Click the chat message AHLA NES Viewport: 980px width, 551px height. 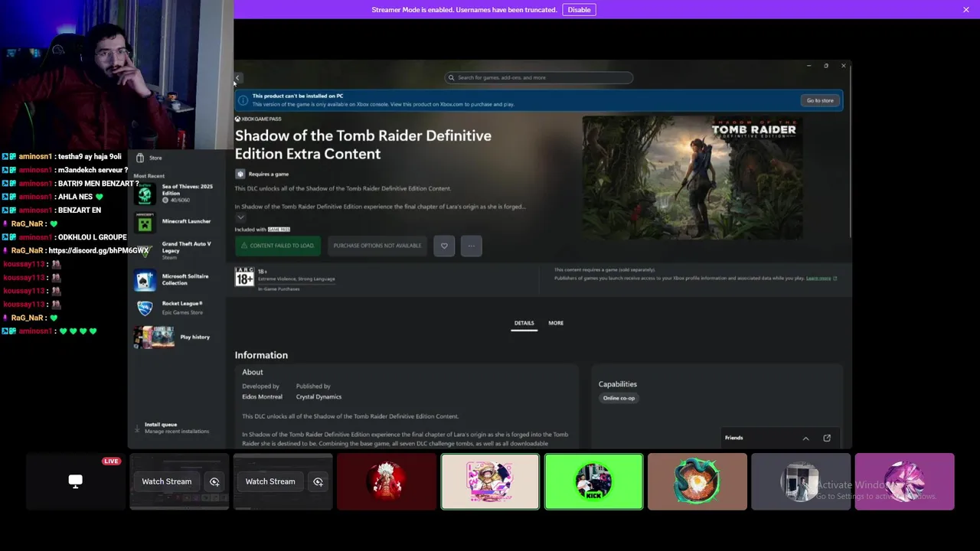tap(75, 197)
